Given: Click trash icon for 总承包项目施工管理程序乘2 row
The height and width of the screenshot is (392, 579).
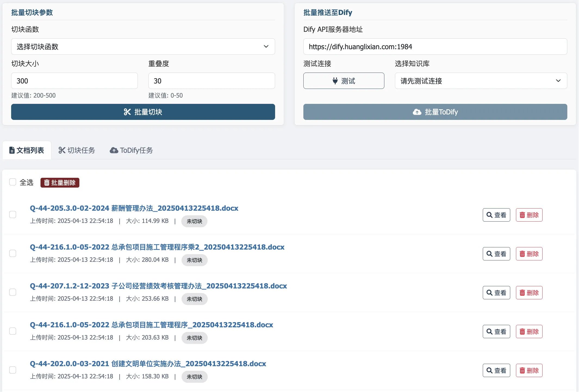Looking at the screenshot, I should point(522,254).
